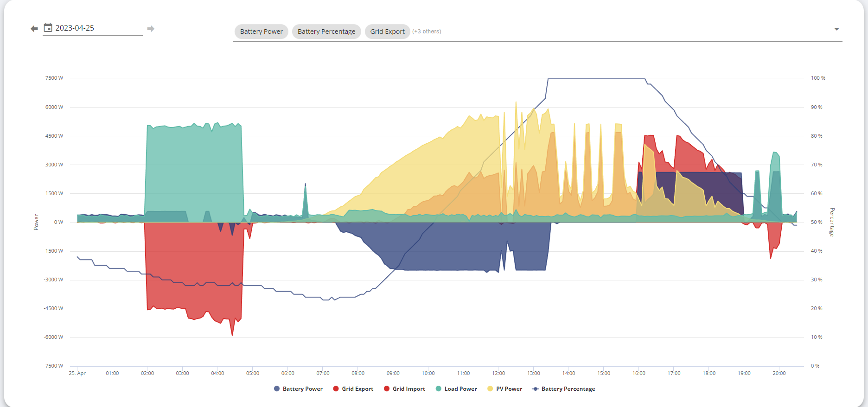Select the Battery Power chip
This screenshot has width=868, height=407.
[x=262, y=32]
